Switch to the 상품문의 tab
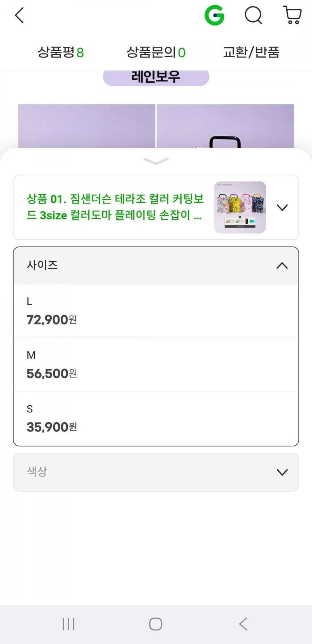The width and height of the screenshot is (312, 644). [156, 52]
